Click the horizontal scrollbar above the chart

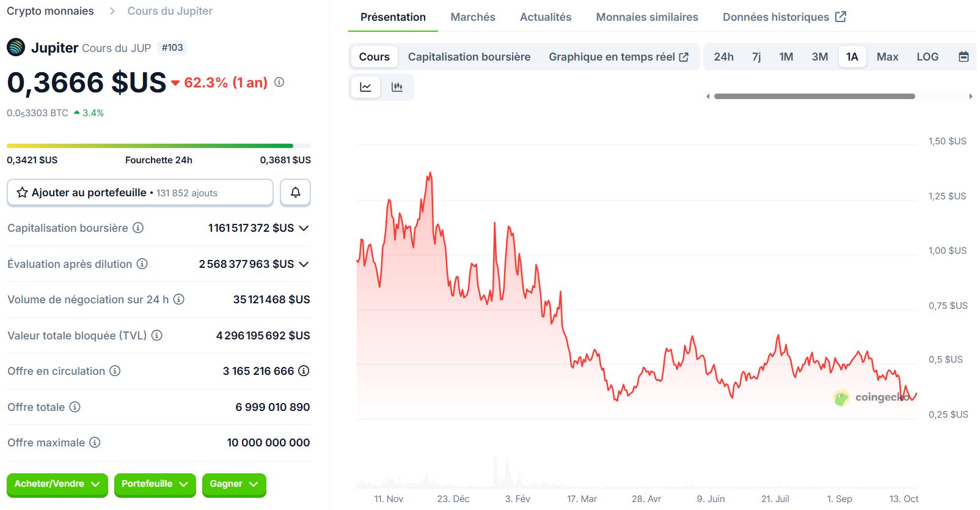coord(814,96)
